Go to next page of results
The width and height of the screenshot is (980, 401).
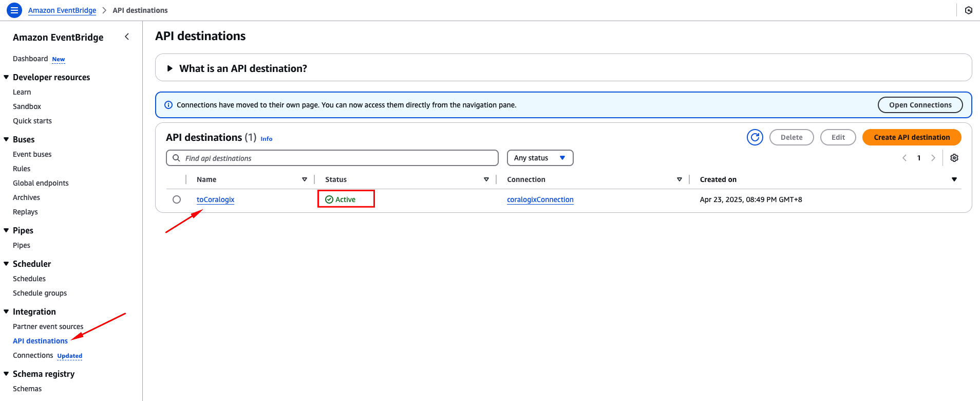933,158
